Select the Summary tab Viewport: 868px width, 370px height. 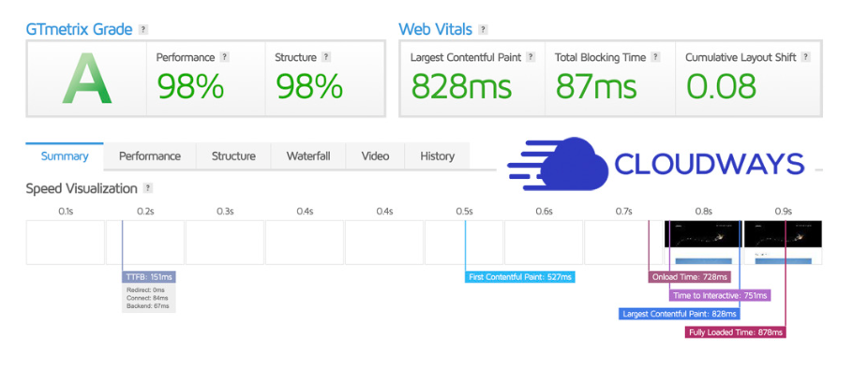coord(65,156)
